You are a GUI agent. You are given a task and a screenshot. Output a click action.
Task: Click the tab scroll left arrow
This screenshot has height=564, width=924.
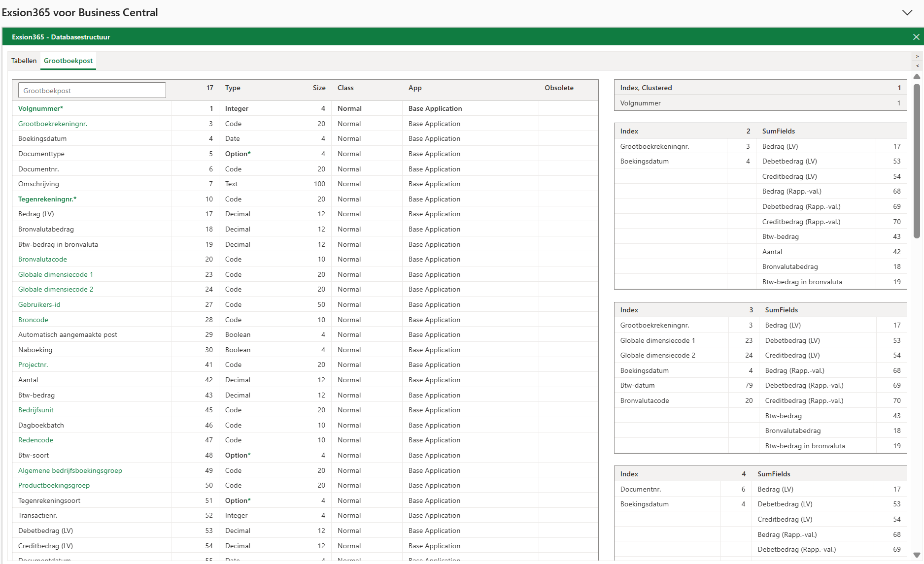[x=917, y=66]
